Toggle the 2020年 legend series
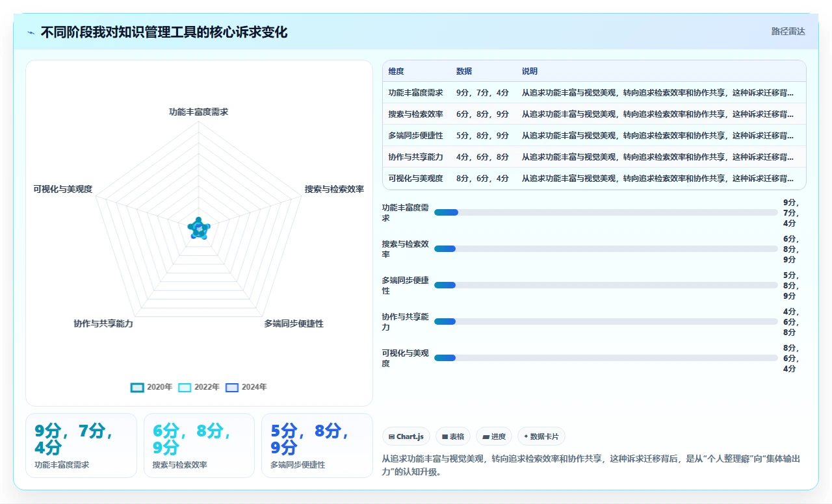 [x=151, y=387]
